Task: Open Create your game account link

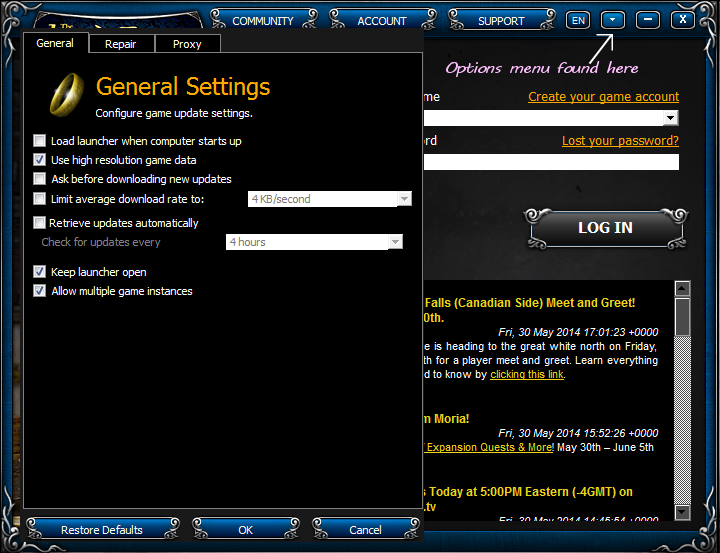Action: (x=603, y=96)
